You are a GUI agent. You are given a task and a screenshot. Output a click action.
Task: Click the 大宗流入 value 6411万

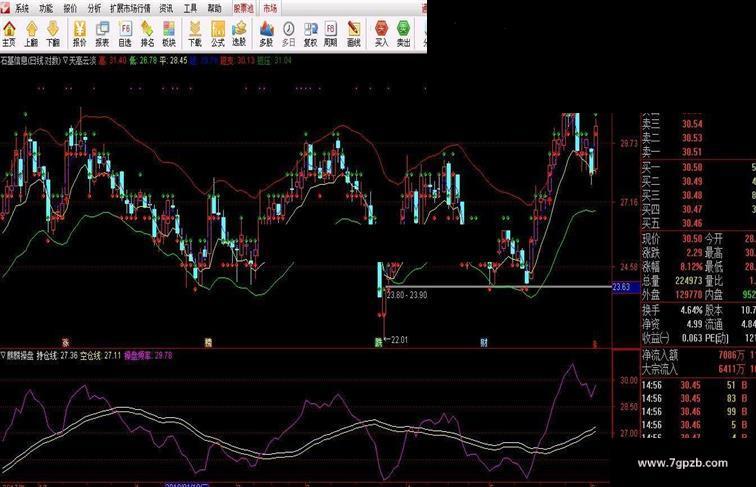click(731, 369)
